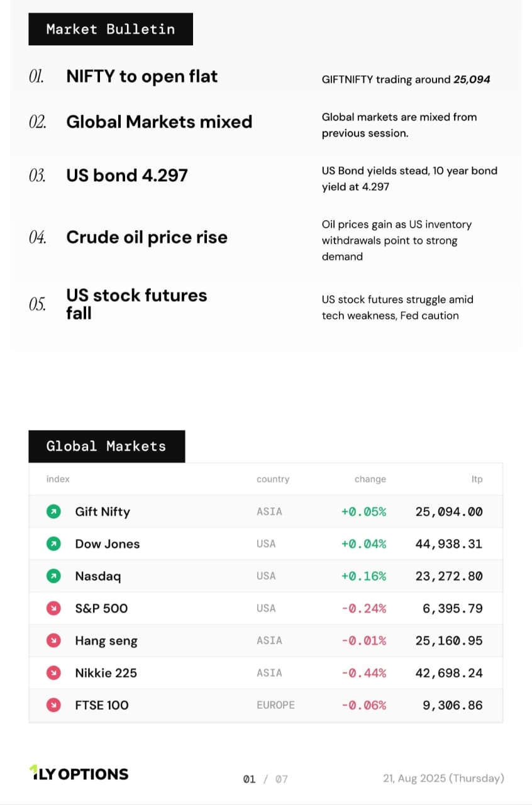Click the ltp column header

477,479
